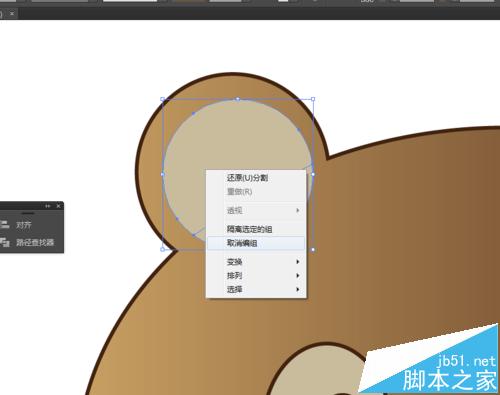Expand the docked panel with double-arrow icon
Image resolution: width=500 pixels, height=395 pixels.
(48, 206)
